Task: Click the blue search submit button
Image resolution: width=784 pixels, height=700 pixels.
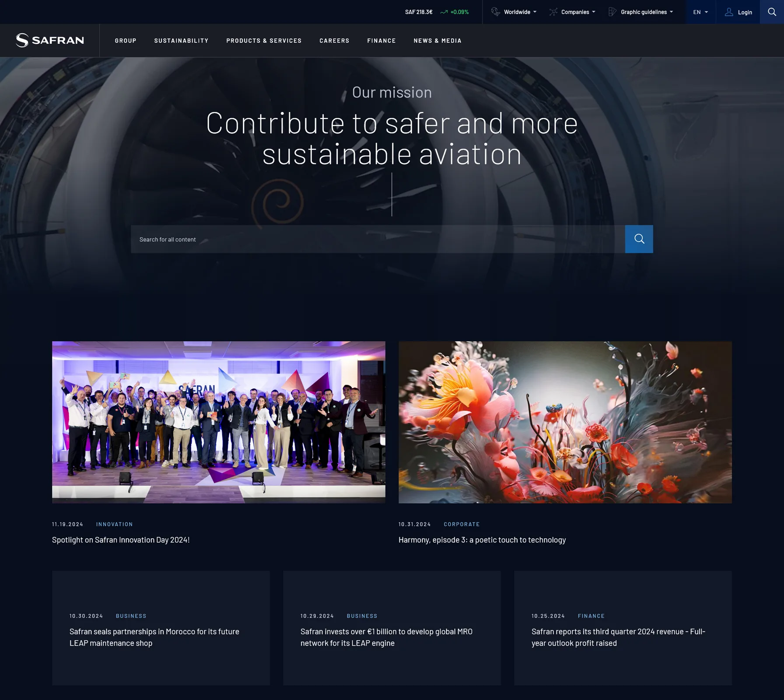Action: pos(639,239)
